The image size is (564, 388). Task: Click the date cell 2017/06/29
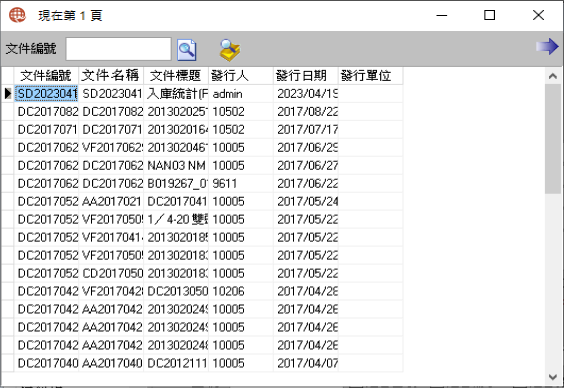pyautogui.click(x=306, y=148)
